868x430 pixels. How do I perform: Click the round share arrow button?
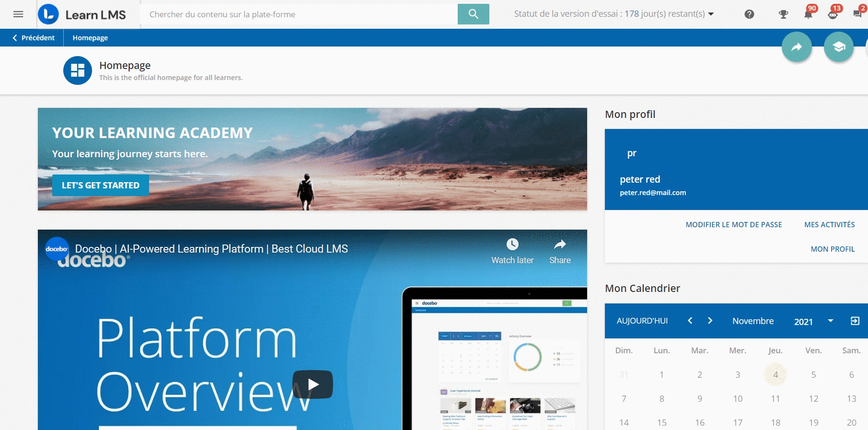[x=796, y=47]
